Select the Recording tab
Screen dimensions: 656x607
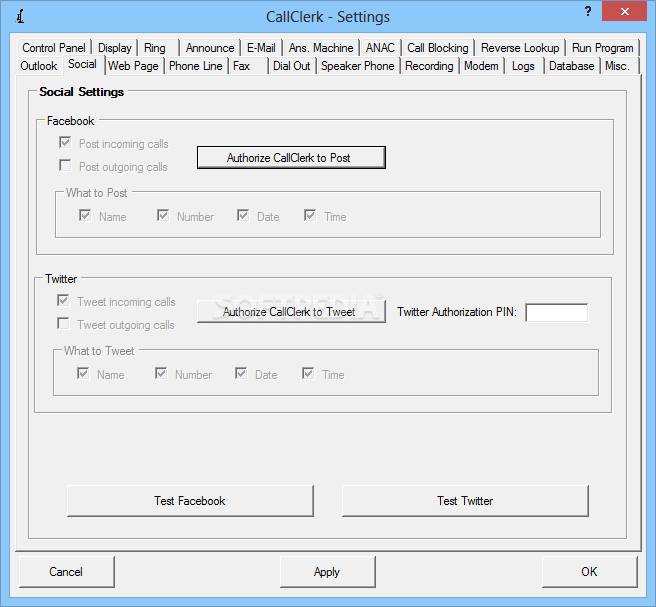(x=429, y=66)
